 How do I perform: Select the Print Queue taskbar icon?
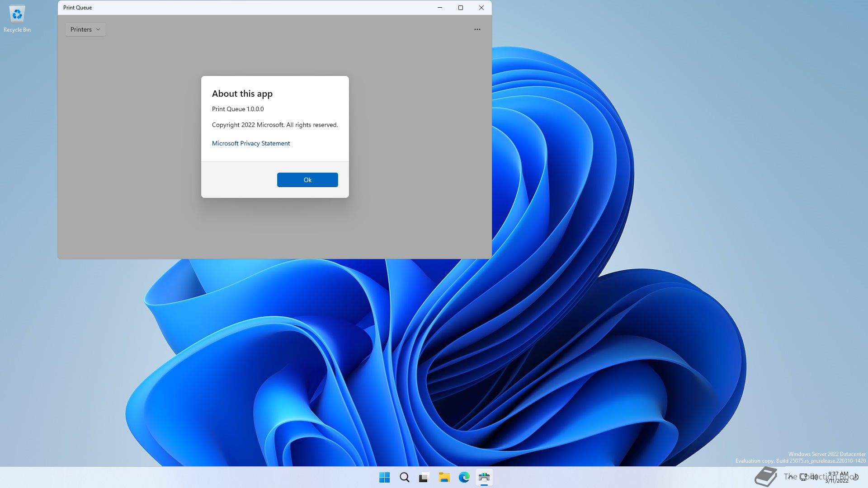click(484, 477)
